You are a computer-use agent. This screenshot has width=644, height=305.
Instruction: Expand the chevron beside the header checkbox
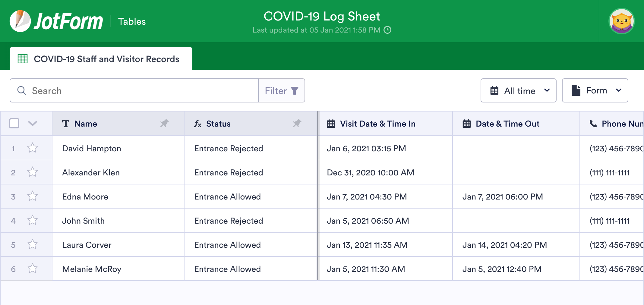[33, 124]
